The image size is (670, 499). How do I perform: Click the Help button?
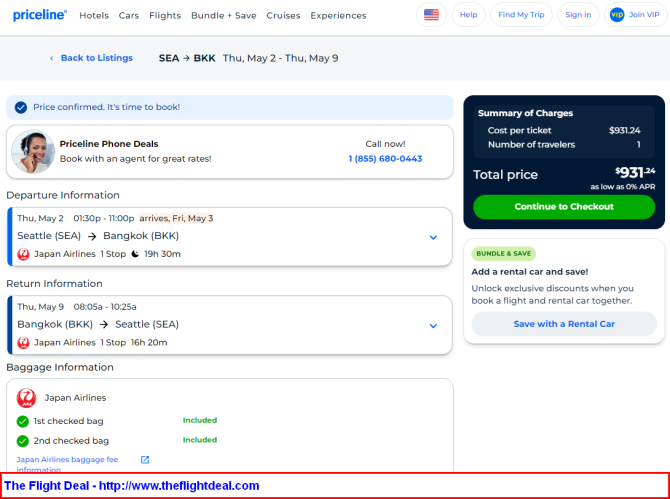pyautogui.click(x=468, y=15)
